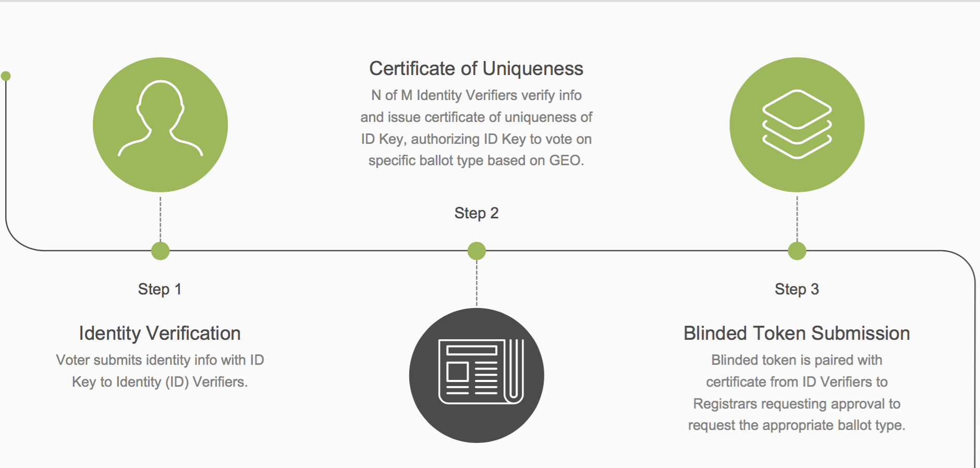This screenshot has width=980, height=468.
Task: Click dashed connector below the layers icon
Action: click(797, 219)
